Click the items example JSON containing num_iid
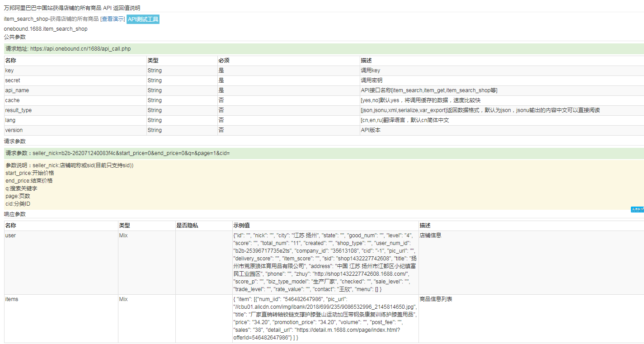Image resolution: width=644 pixels, height=344 pixels. coord(325,319)
